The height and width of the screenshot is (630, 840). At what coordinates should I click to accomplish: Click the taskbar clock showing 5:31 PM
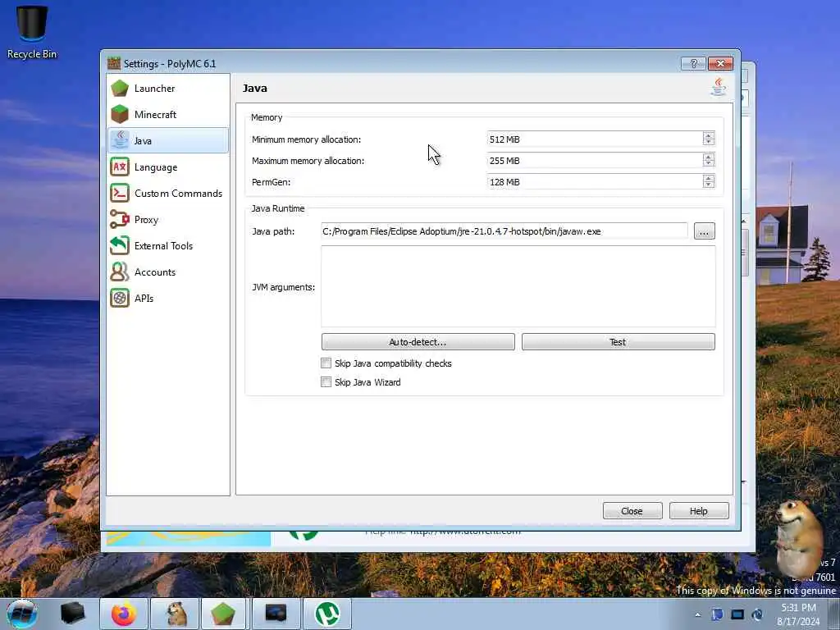pos(798,614)
